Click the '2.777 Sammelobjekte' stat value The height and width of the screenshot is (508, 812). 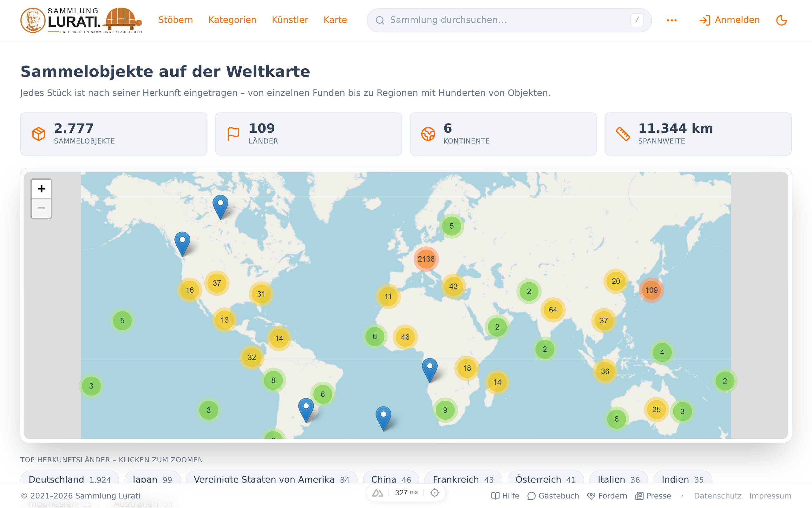(74, 128)
